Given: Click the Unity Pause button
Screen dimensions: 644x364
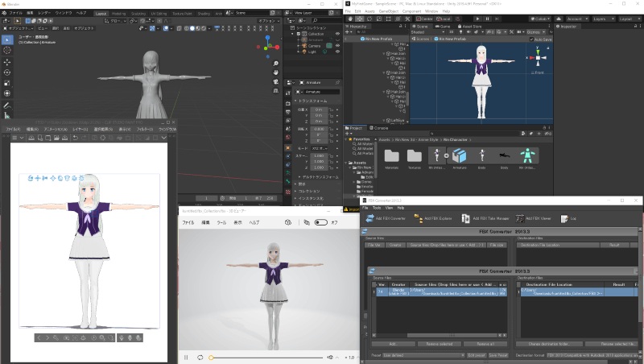Looking at the screenshot, I should [488, 17].
